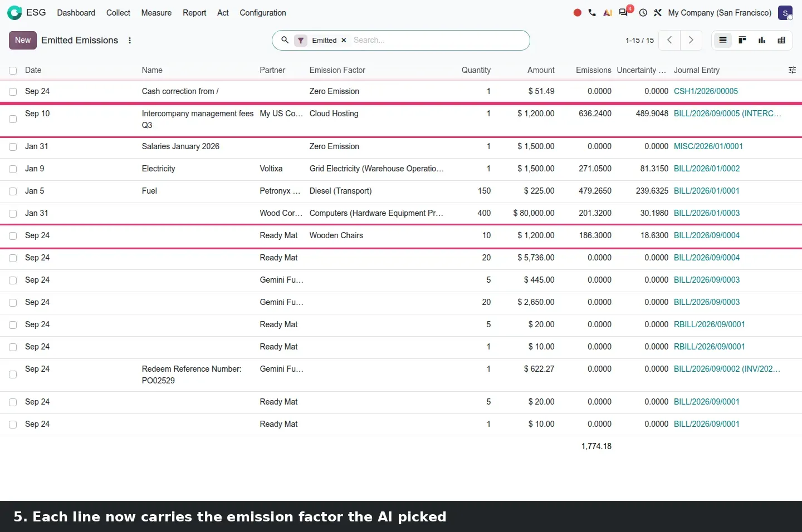The image size is (802, 532).
Task: Click the filter funnel icon in search
Action: click(301, 40)
